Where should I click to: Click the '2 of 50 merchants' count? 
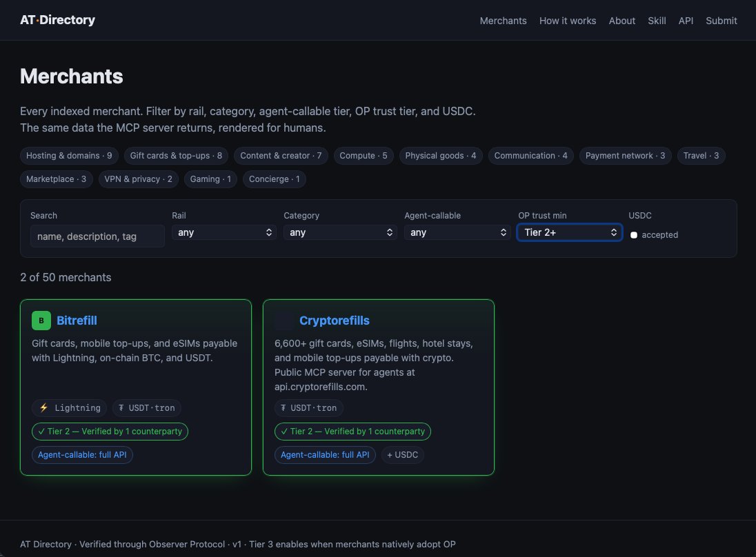(66, 278)
